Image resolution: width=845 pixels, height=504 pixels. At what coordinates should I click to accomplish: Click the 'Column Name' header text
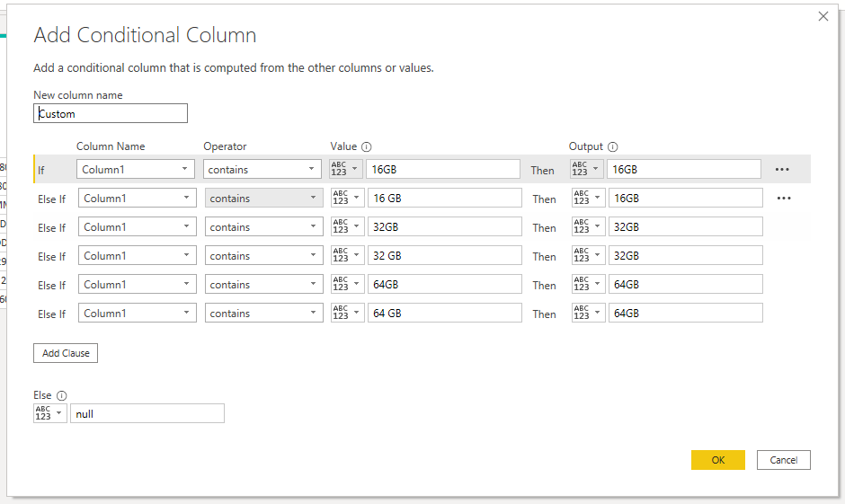coord(111,146)
